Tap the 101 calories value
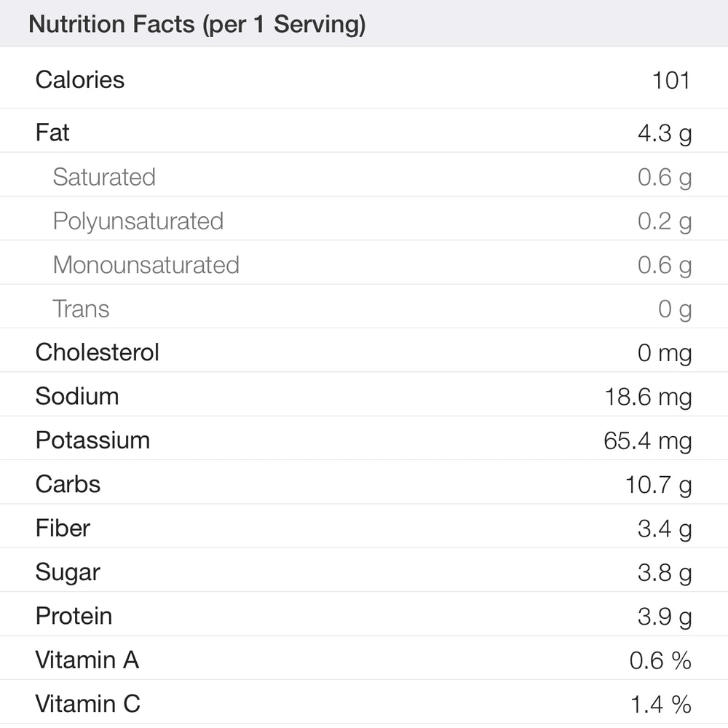 [x=671, y=79]
